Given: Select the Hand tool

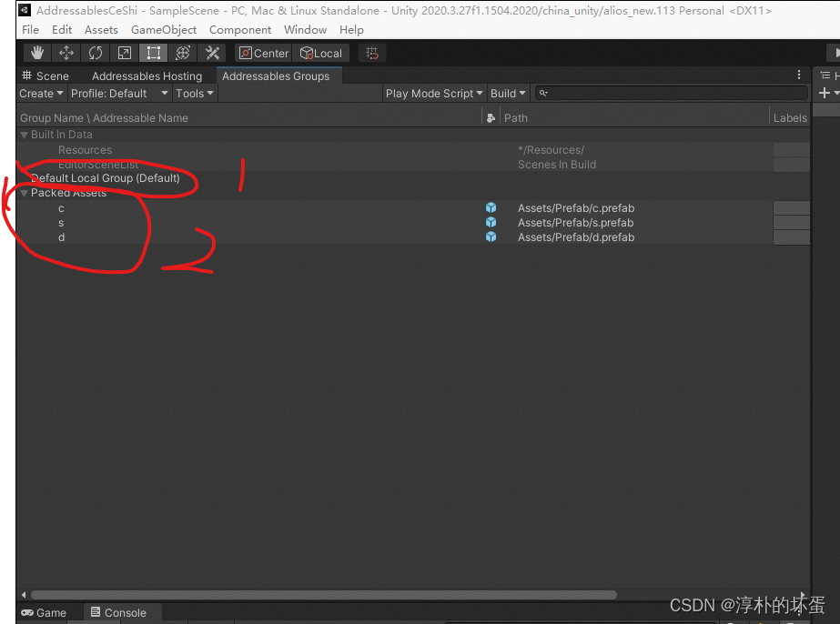Looking at the screenshot, I should click(x=37, y=53).
